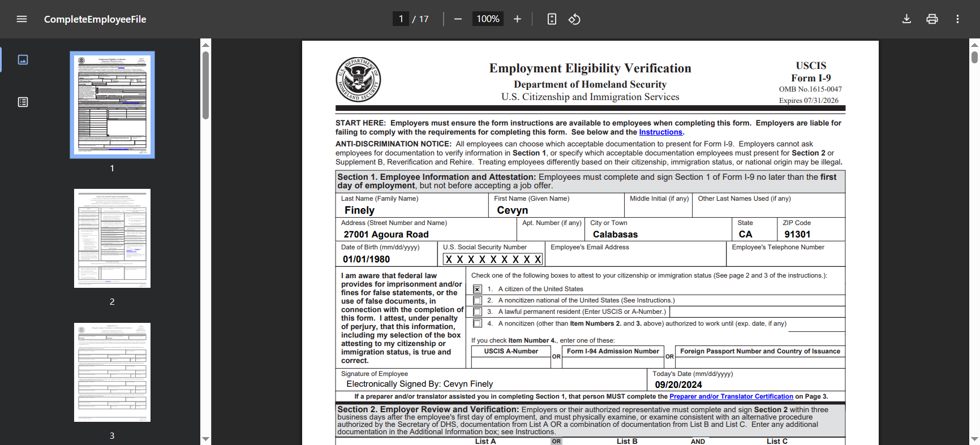Click the 100% zoom level field
Screen dimensions: 980x445
[488, 19]
